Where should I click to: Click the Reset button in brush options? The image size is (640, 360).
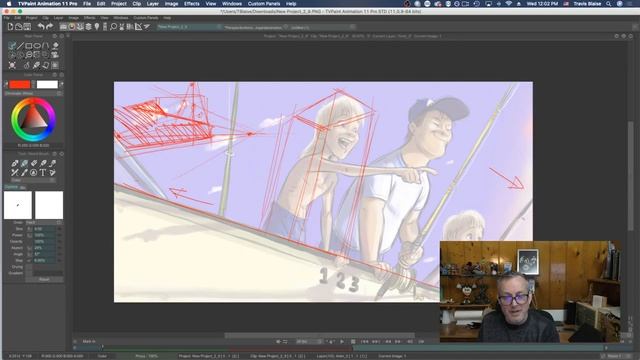click(x=44, y=279)
